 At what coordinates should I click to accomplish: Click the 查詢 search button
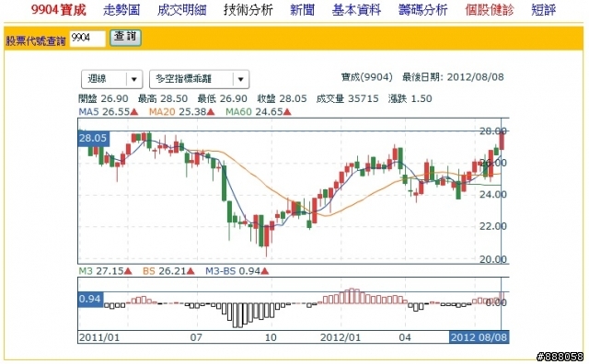coord(125,38)
